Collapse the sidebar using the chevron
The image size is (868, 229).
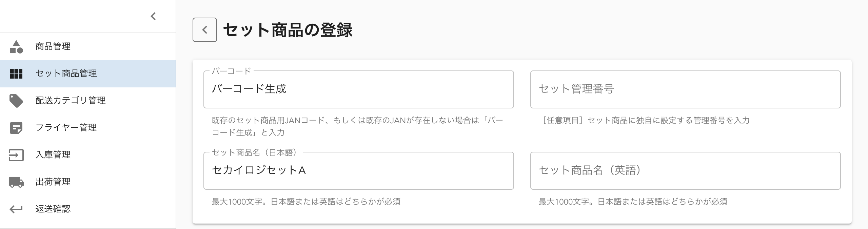coord(153,16)
